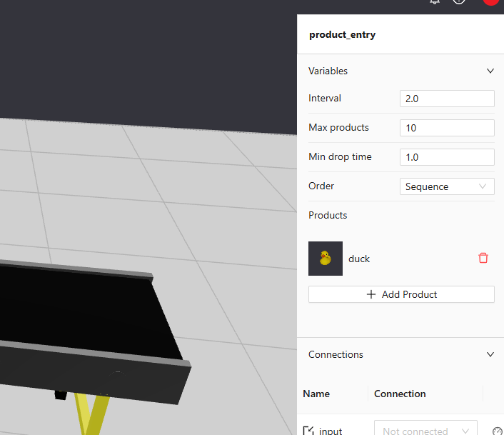
Task: Click the input port icon
Action: click(x=308, y=431)
